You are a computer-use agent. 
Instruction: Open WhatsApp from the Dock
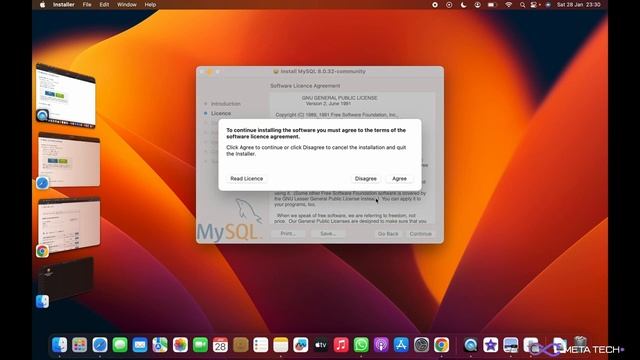coord(361,345)
